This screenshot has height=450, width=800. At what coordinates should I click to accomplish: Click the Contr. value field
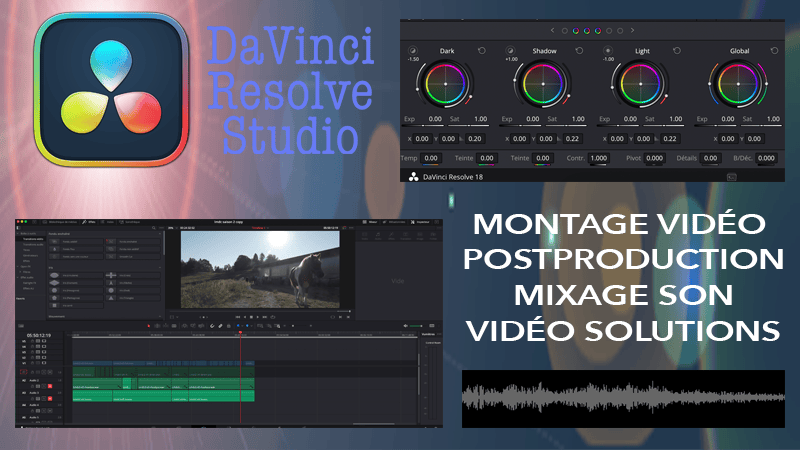[x=598, y=158]
